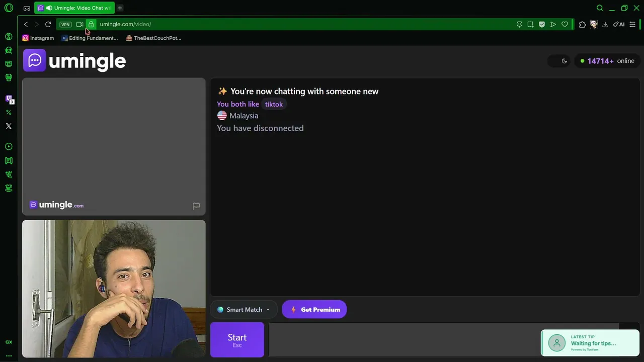Expand the Smart Match dropdown
The height and width of the screenshot is (362, 644).
[244, 310]
